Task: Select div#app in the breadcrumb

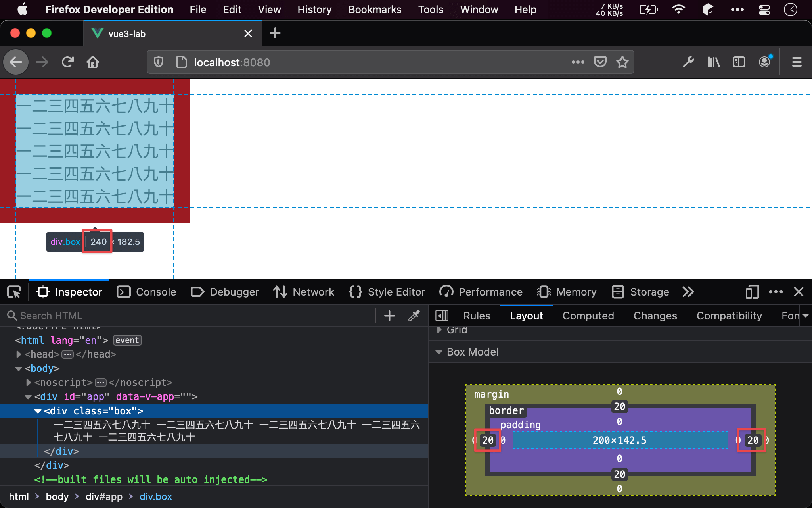Action: 104,496
